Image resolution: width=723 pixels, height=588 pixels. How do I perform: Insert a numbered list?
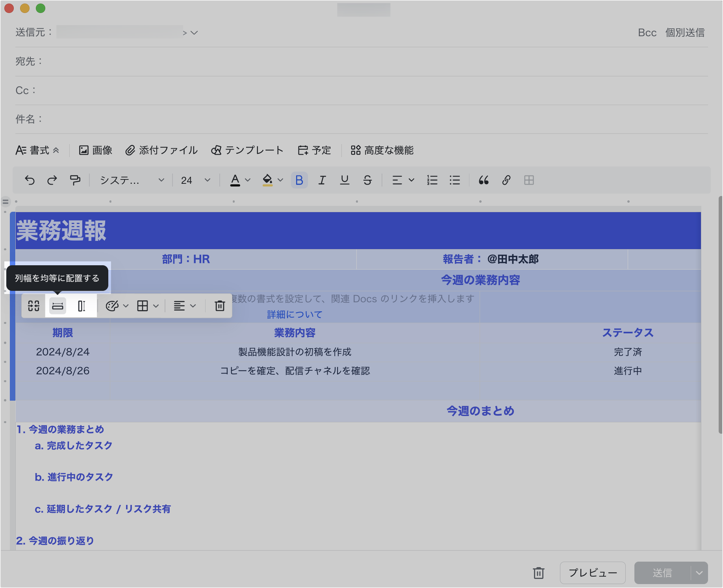click(x=432, y=180)
